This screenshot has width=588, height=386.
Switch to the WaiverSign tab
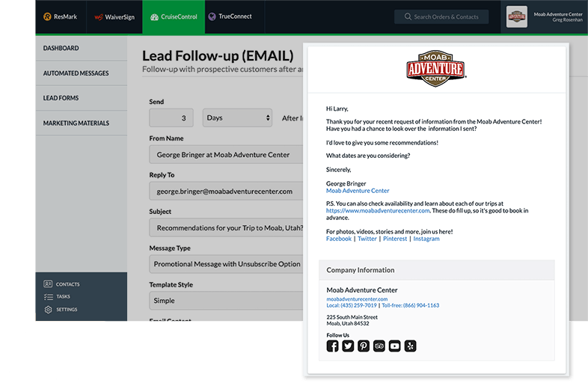pyautogui.click(x=114, y=17)
